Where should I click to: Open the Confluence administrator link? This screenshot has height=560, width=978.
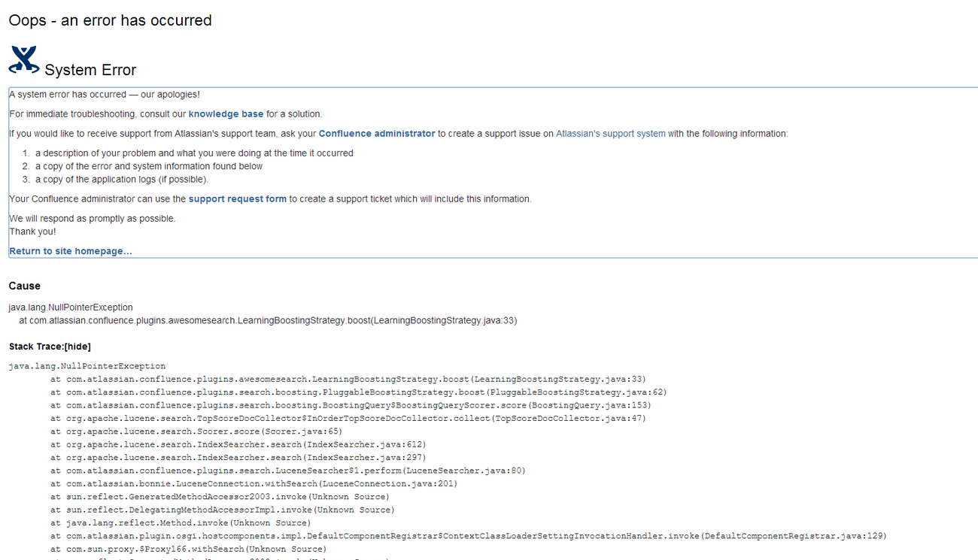coord(377,134)
